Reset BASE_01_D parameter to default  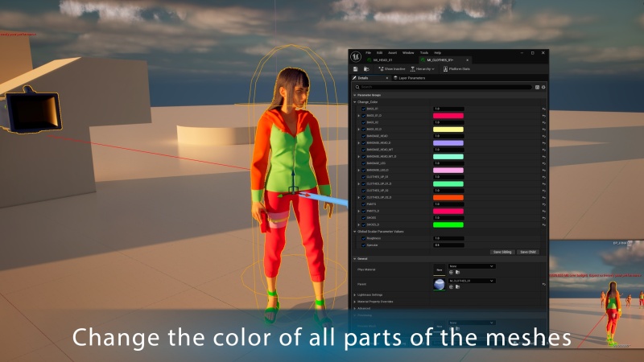(x=544, y=116)
